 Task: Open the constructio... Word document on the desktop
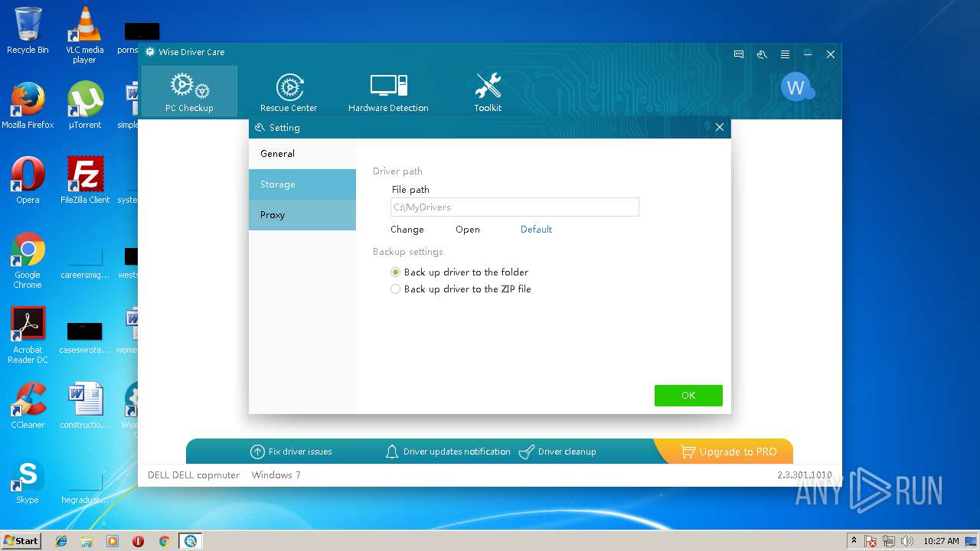(x=85, y=406)
